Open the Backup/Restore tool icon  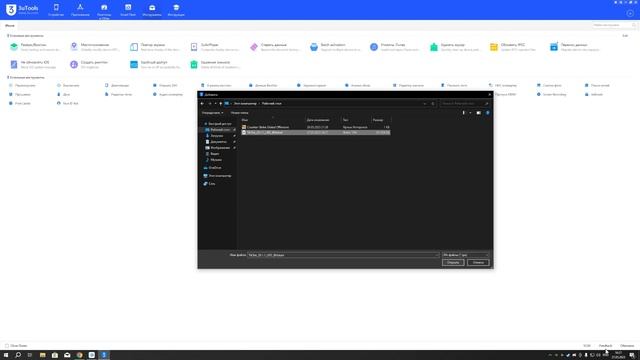[x=14, y=47]
